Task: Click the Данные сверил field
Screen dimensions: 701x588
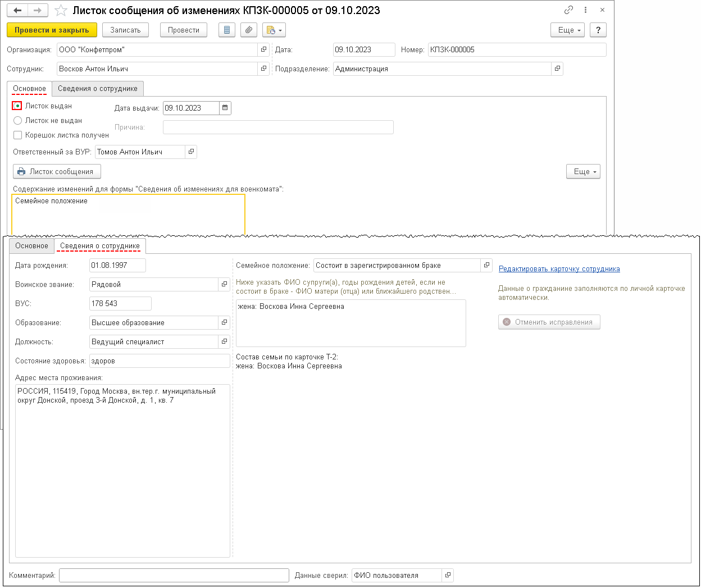Action: (397, 575)
